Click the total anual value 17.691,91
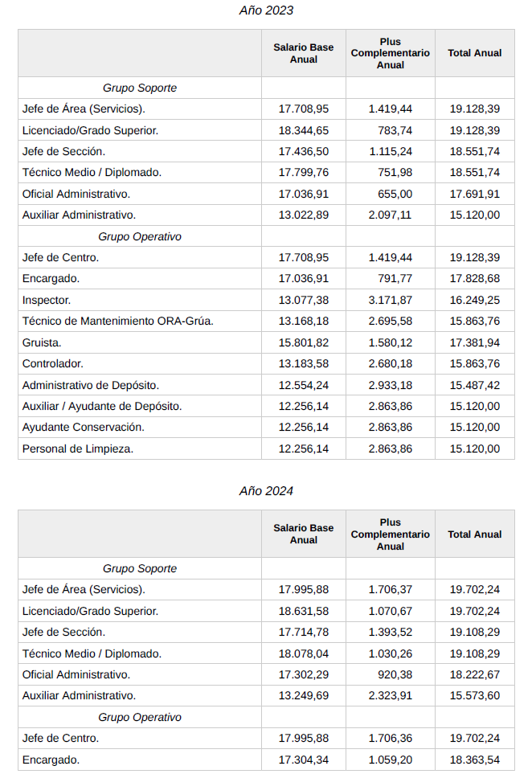This screenshot has width=532, height=774. [x=475, y=194]
